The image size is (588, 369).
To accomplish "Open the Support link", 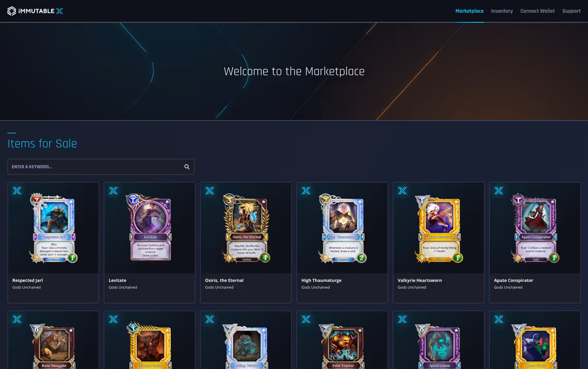I will 571,11.
